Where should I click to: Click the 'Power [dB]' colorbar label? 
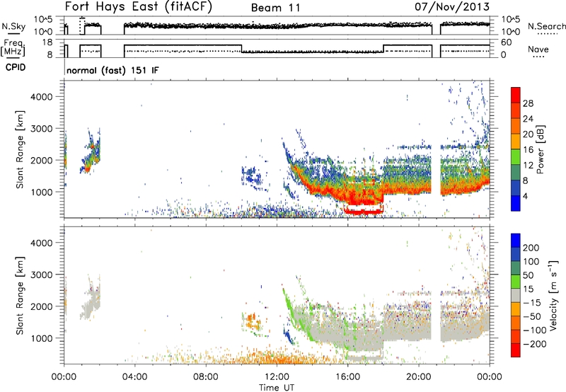coord(540,149)
